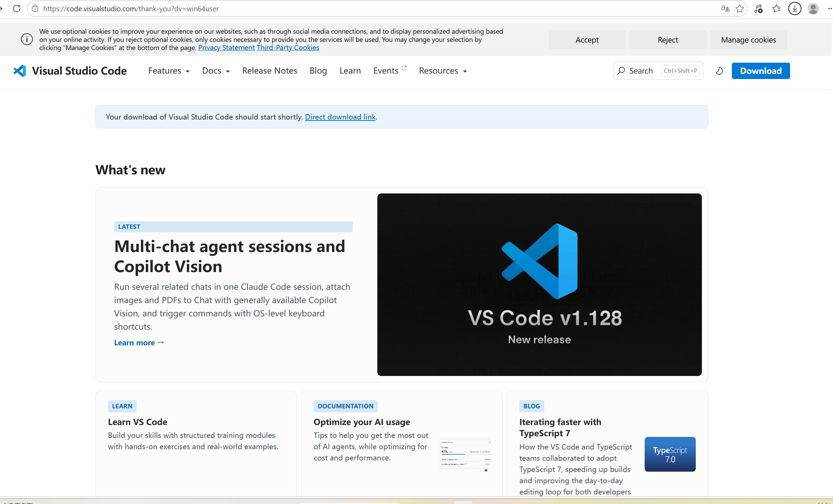The height and width of the screenshot is (504, 833).
Task: Click the Direct download link
Action: point(340,117)
